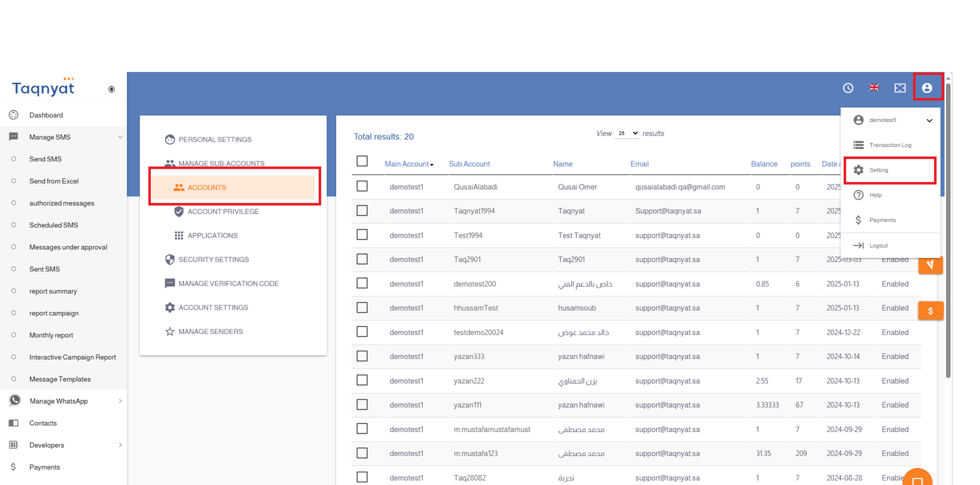Viewport: 980px width, 485px height.
Task: Sort table by Balance column header
Action: click(x=764, y=164)
